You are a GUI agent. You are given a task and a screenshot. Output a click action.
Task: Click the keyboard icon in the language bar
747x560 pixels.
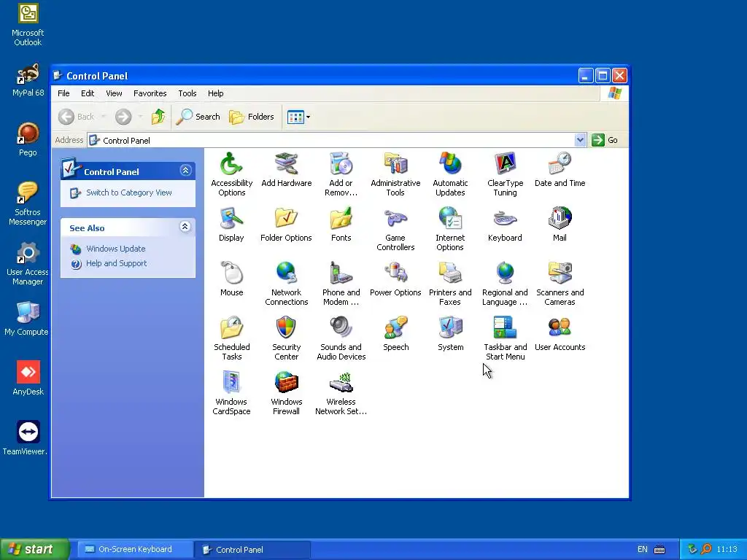tap(659, 550)
